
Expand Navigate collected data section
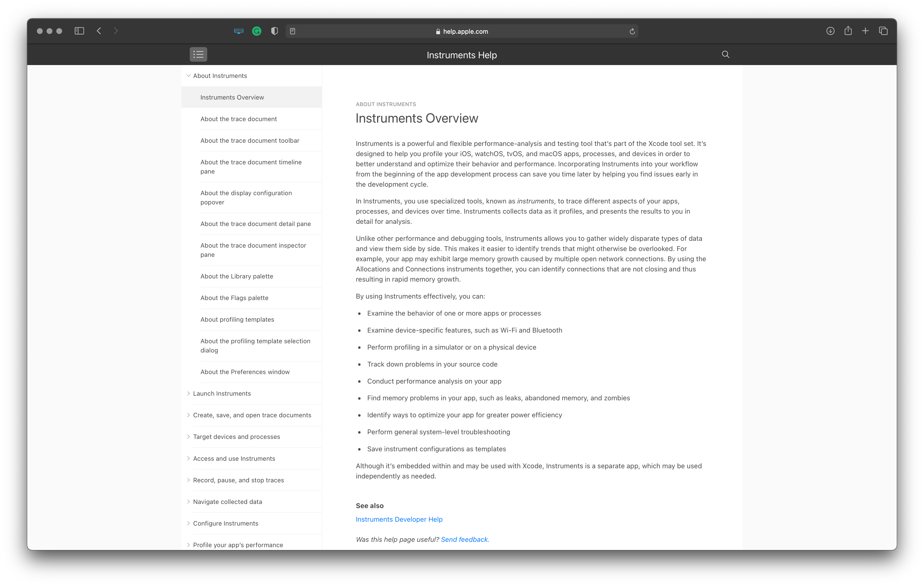coord(188,502)
